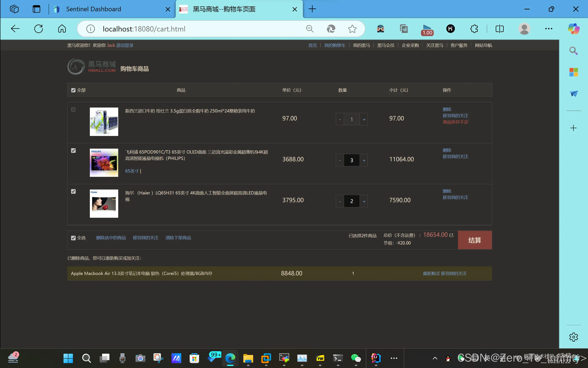Click 重新购买 for Macbook Air

pyautogui.click(x=431, y=274)
